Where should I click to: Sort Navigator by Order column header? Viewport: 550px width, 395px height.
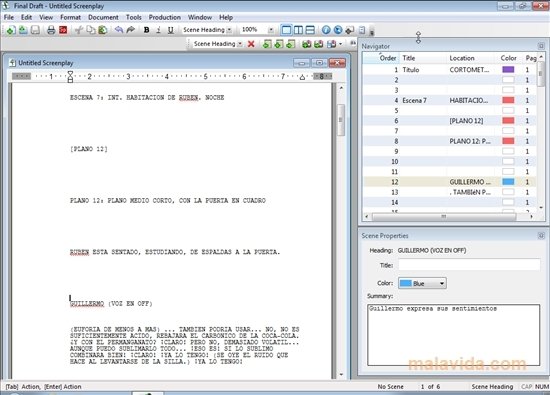[382, 58]
